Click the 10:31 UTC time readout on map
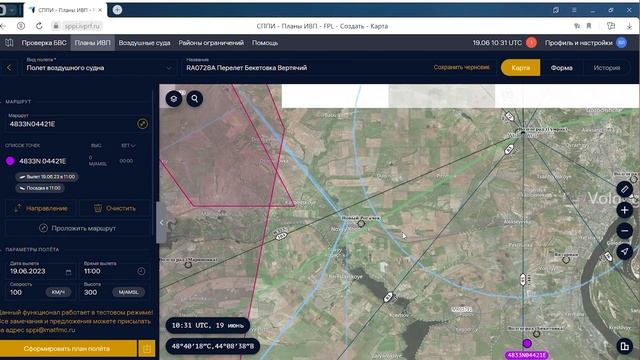640x360 pixels. coord(208,325)
